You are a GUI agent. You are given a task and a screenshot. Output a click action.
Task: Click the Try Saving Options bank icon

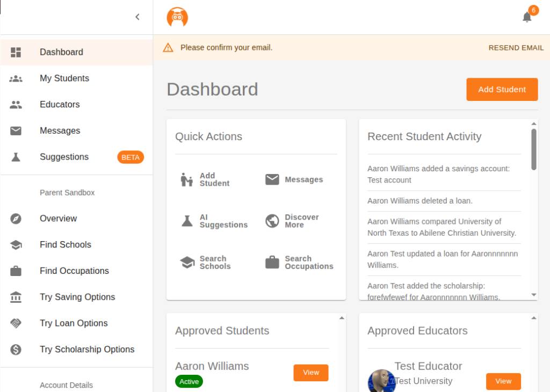(x=16, y=297)
